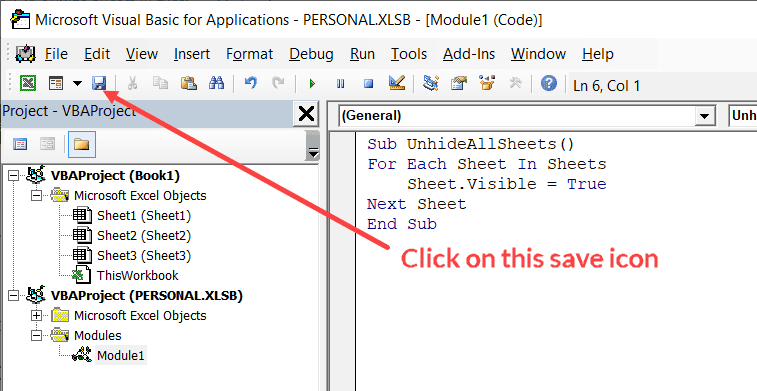This screenshot has width=757, height=391.
Task: Click the Paste clipboard icon
Action: 189,84
